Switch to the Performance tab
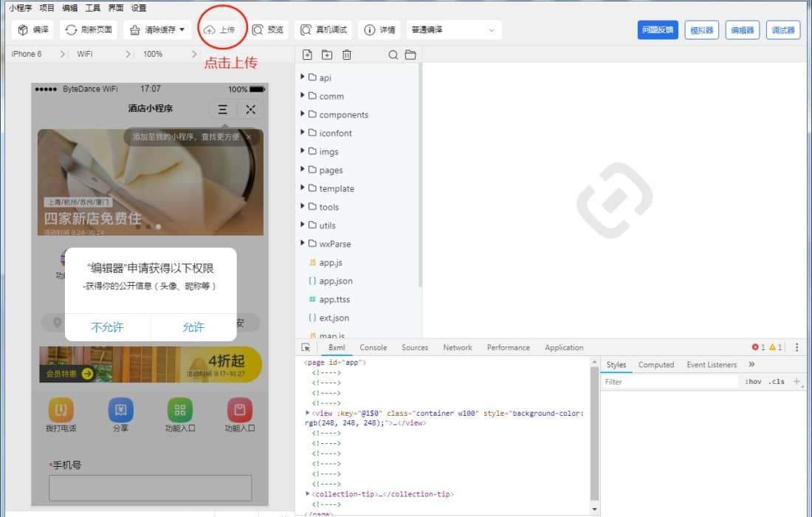Screen dimensions: 812x517 [508, 348]
